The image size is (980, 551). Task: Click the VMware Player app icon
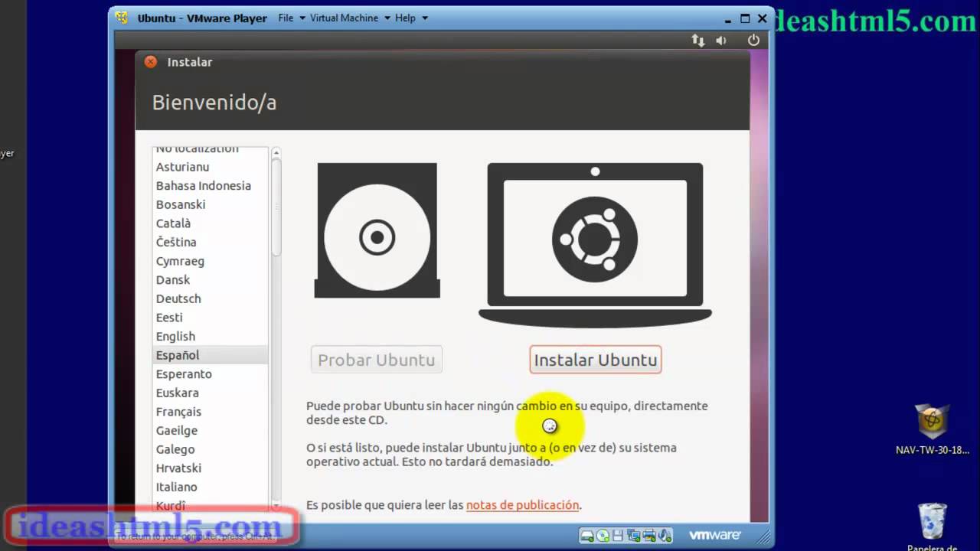122,18
